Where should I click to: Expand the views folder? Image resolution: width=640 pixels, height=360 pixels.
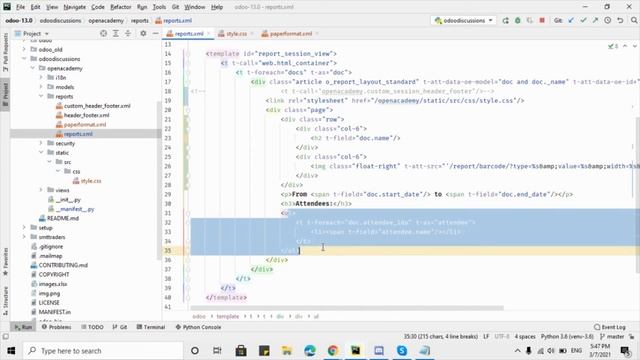(41, 190)
